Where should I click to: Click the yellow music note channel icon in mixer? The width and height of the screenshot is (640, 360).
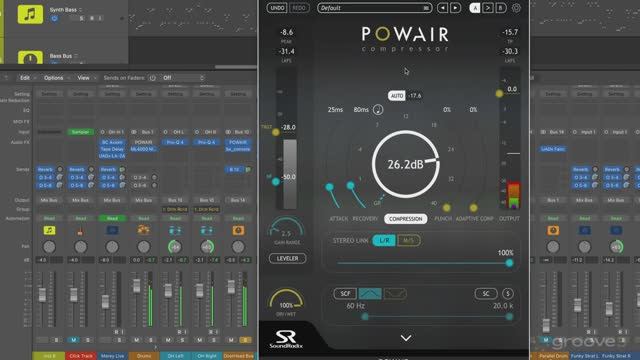pyautogui.click(x=49, y=231)
